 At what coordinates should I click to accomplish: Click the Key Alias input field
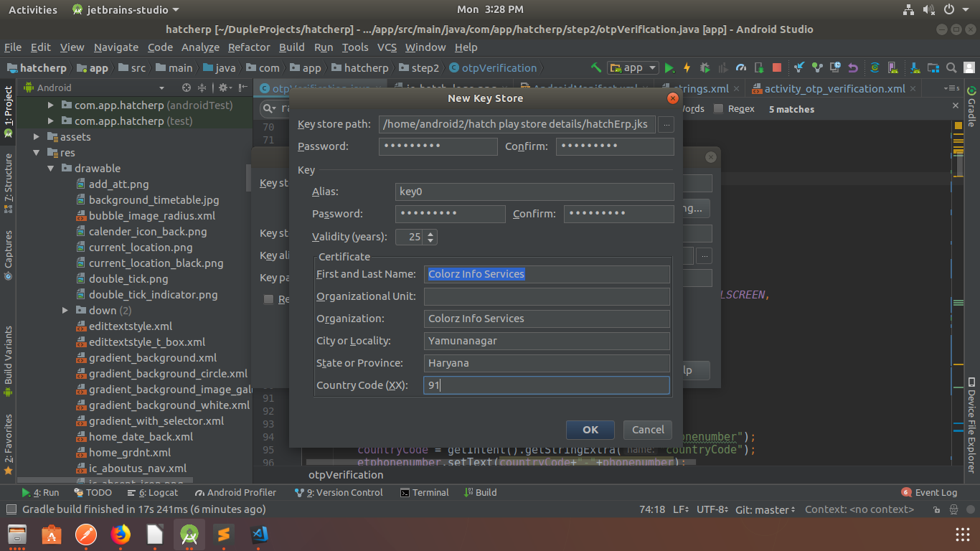[534, 192]
